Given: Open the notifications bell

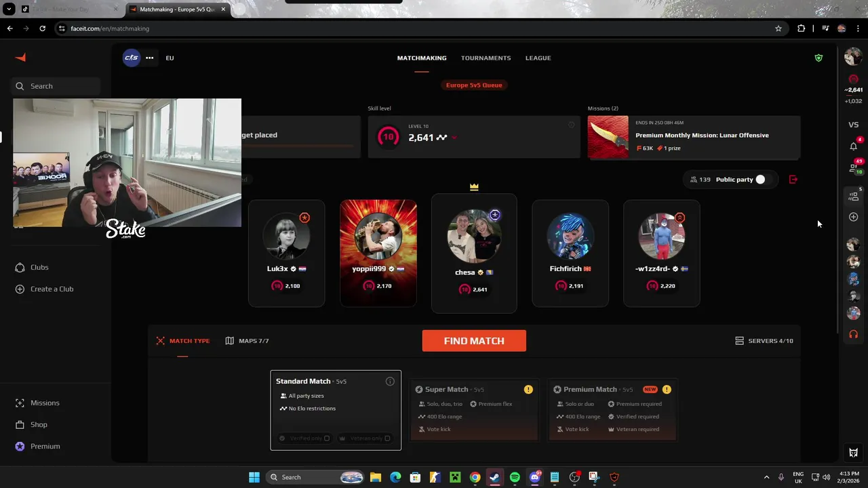Looking at the screenshot, I should [x=853, y=146].
